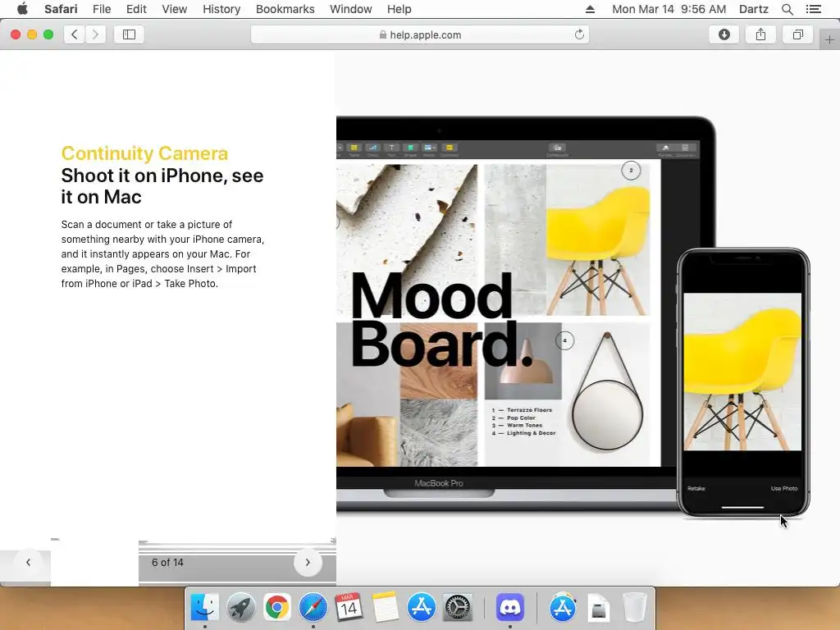Viewport: 840px width, 630px height.
Task: Click the Continuity Camera heading
Action: tap(144, 153)
